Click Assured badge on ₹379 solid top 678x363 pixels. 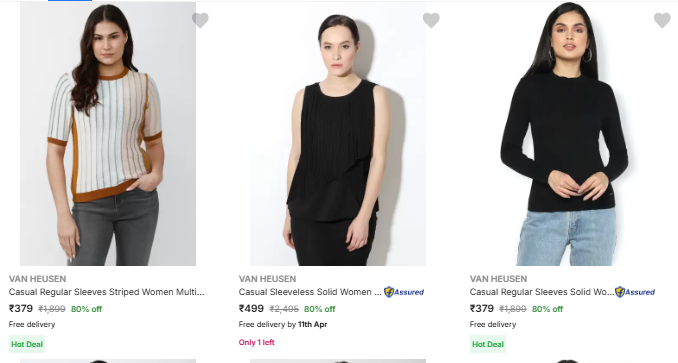(635, 292)
